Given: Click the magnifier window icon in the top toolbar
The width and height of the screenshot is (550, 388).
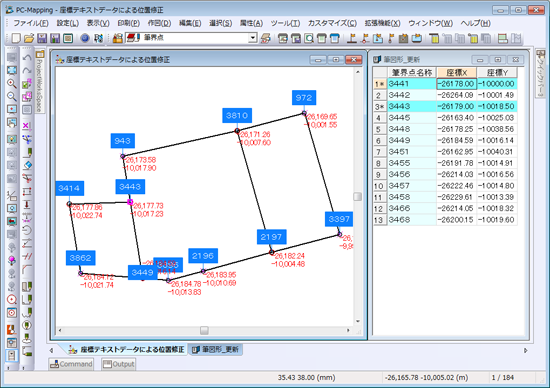Looking at the screenshot, I should (309, 38).
